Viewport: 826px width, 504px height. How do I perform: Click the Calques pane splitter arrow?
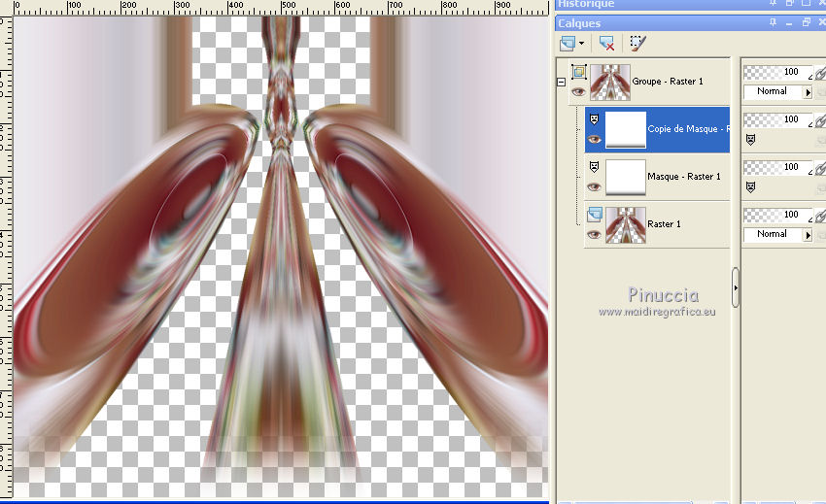(x=736, y=287)
